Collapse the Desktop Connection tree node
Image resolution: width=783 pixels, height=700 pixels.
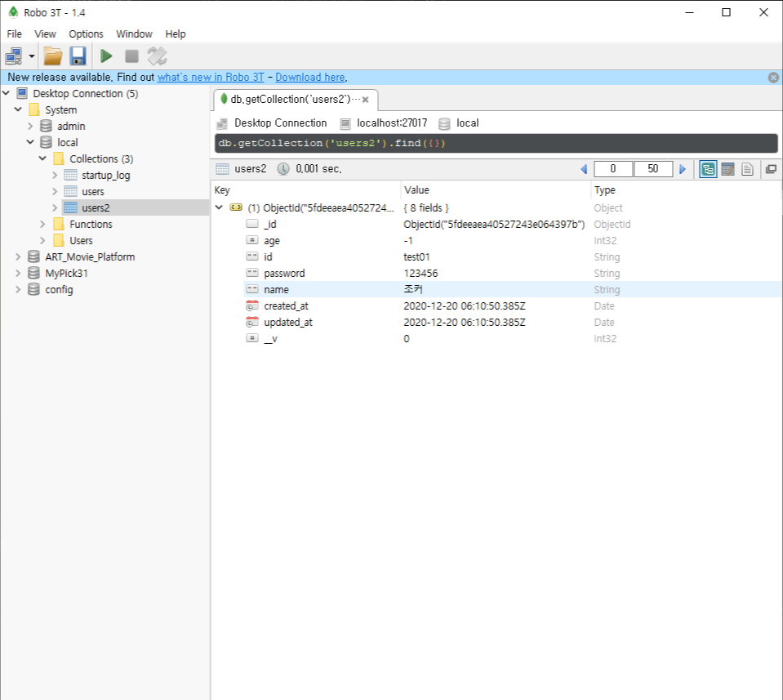pyautogui.click(x=6, y=93)
